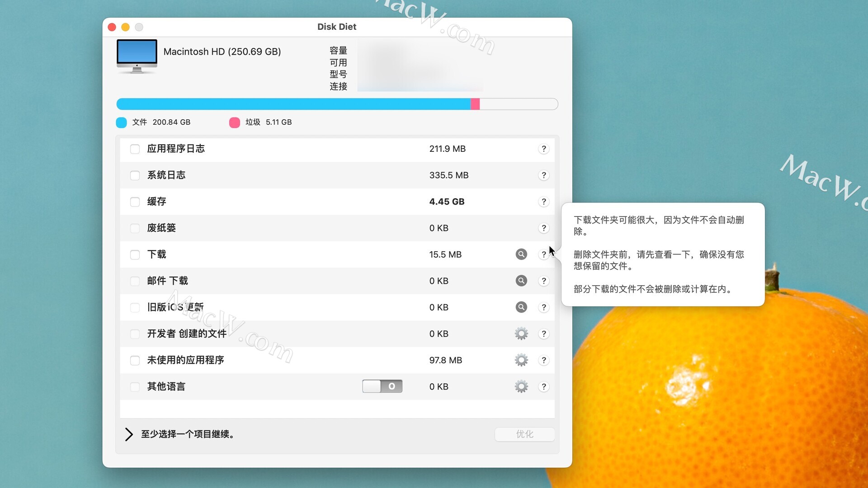The width and height of the screenshot is (868, 488).
Task: Expand the arrow beside 至少选择一个项目继续
Action: click(129, 434)
